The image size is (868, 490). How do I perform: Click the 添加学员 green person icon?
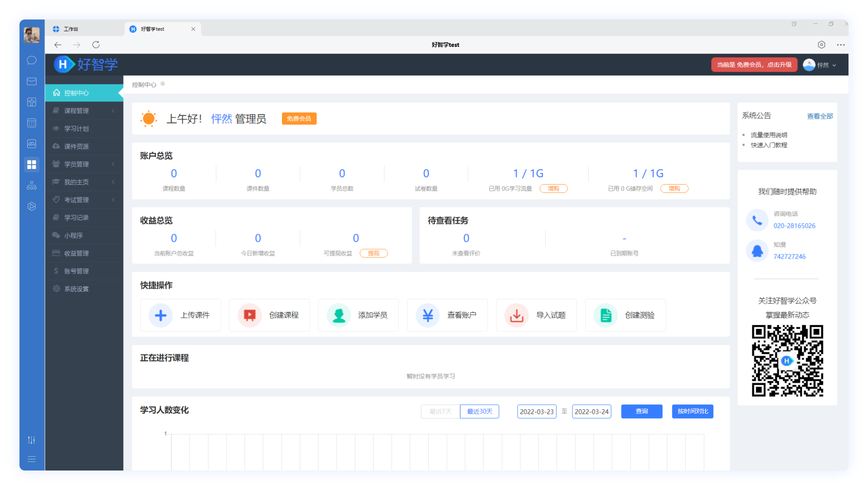(339, 315)
